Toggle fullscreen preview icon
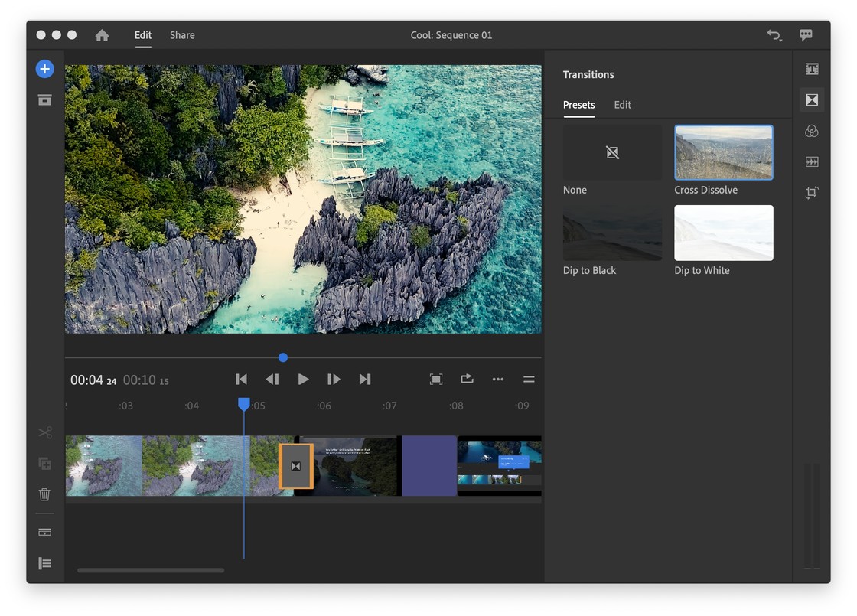This screenshot has width=857, height=616. (436, 380)
